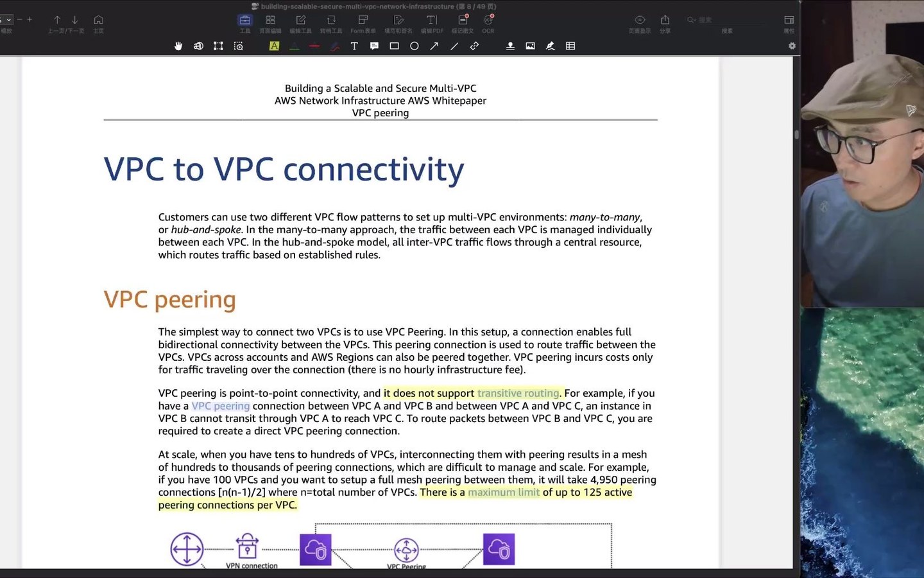Insert a link with the link tool
This screenshot has width=924, height=578.
click(474, 46)
